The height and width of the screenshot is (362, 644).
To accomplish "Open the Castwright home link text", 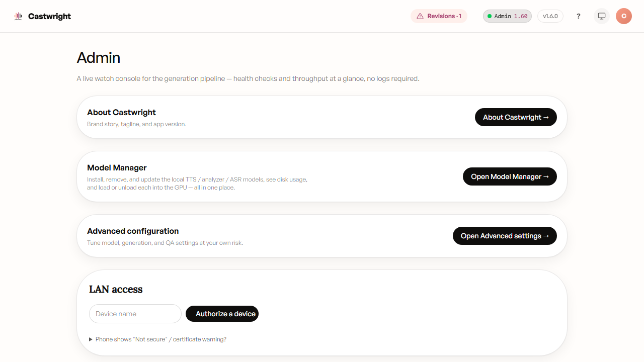I will [x=49, y=16].
